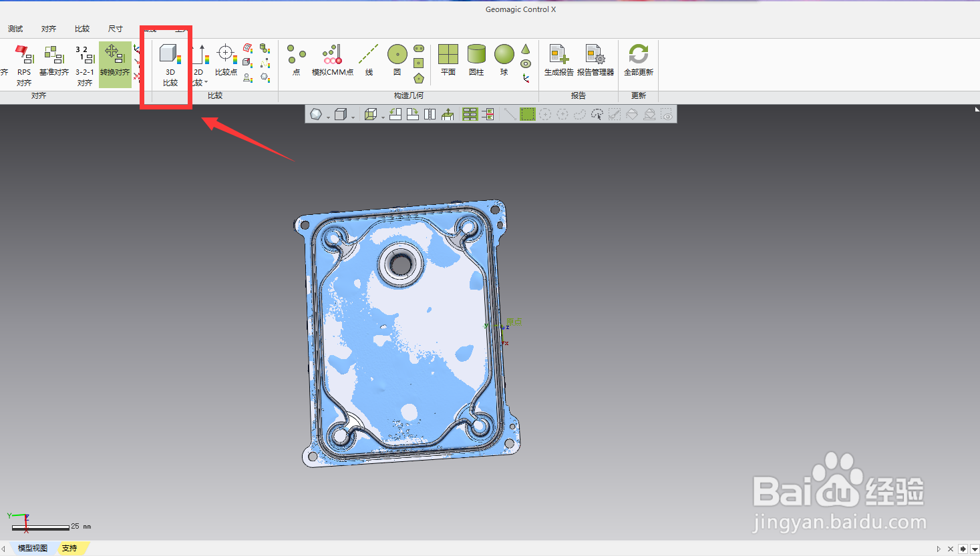The height and width of the screenshot is (556, 980).
Task: Open the display mode dropdown arrow beside the polyhedron icon
Action: coord(329,117)
